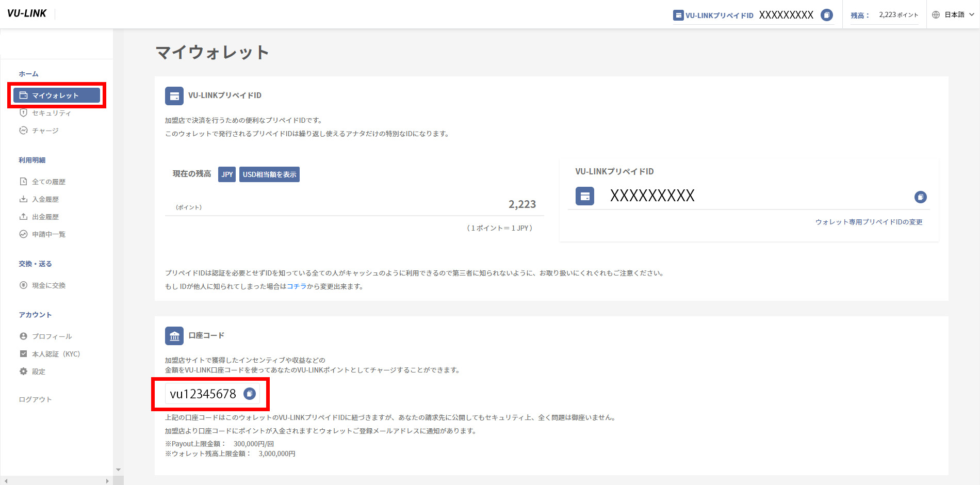Click the person icon beside プロフィール
The image size is (980, 485).
23,336
